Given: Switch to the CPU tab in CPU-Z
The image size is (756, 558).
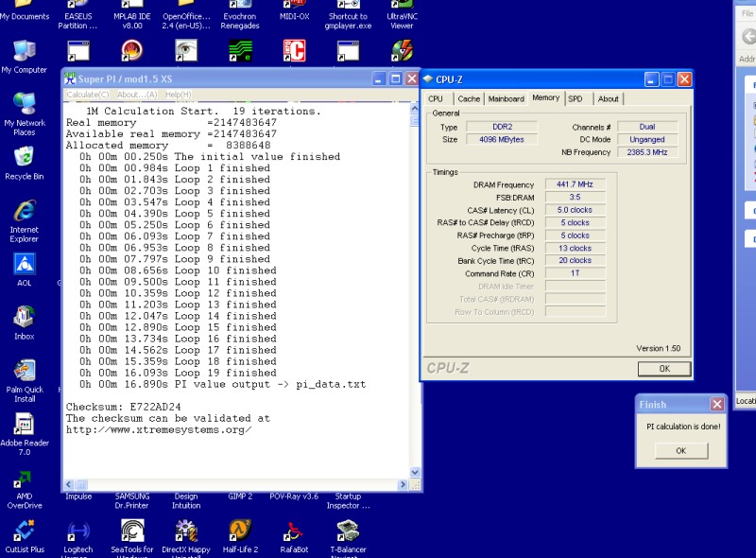Looking at the screenshot, I should (436, 98).
